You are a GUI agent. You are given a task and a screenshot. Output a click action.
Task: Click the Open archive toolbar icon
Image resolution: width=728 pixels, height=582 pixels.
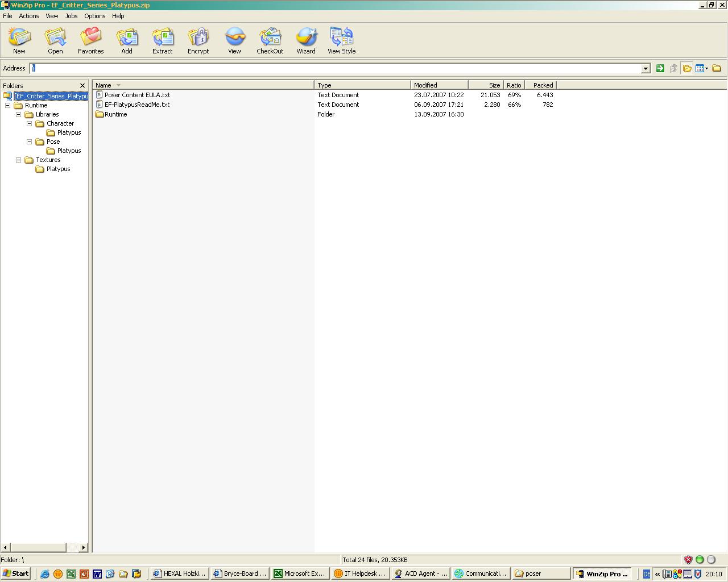pyautogui.click(x=55, y=40)
